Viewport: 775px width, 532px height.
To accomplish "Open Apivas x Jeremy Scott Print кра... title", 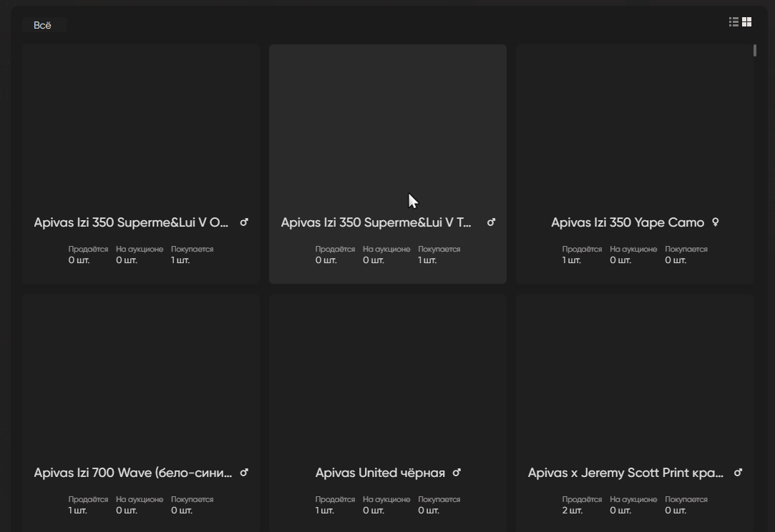I will pyautogui.click(x=625, y=473).
